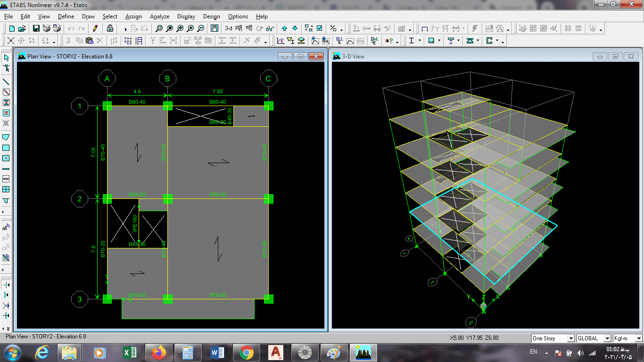Click the Select All button
This screenshot has height=362, width=644.
[6, 227]
